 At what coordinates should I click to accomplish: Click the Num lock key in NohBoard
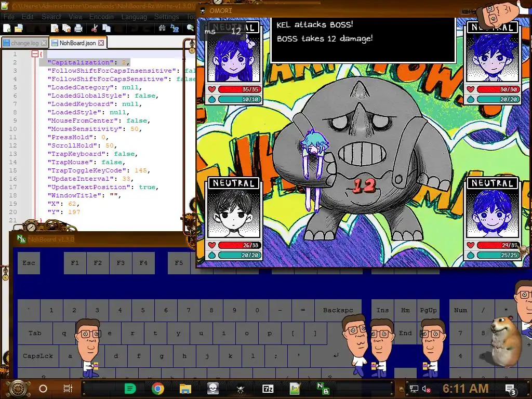(460, 310)
